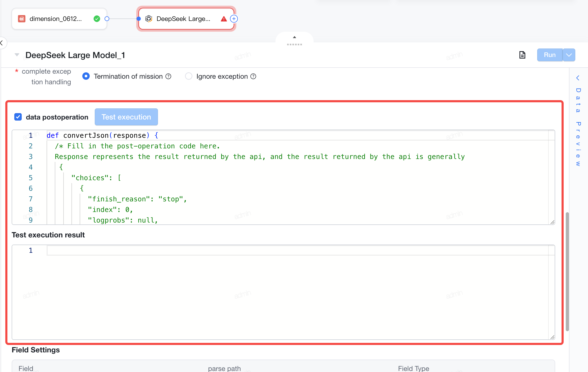
Task: Click the Test execution button
Action: click(126, 117)
